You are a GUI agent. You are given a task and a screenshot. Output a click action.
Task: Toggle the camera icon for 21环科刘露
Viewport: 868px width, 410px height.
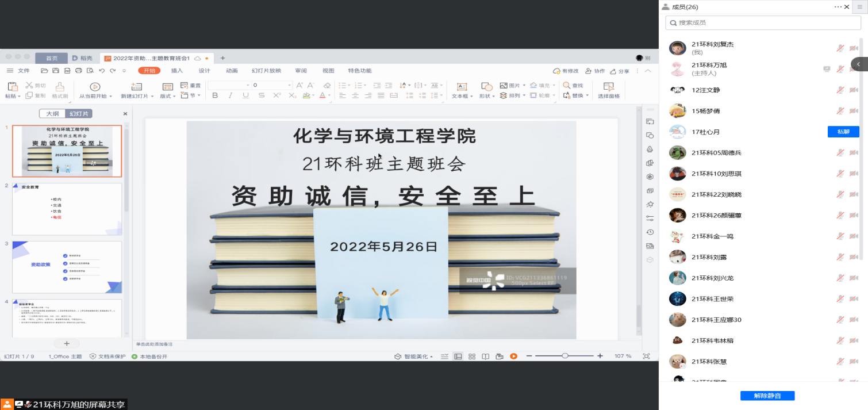(854, 257)
